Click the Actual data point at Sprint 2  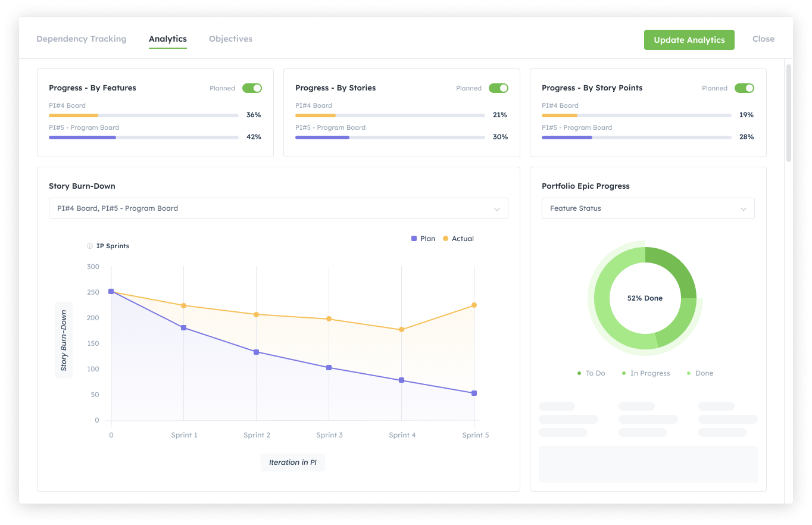(256, 314)
